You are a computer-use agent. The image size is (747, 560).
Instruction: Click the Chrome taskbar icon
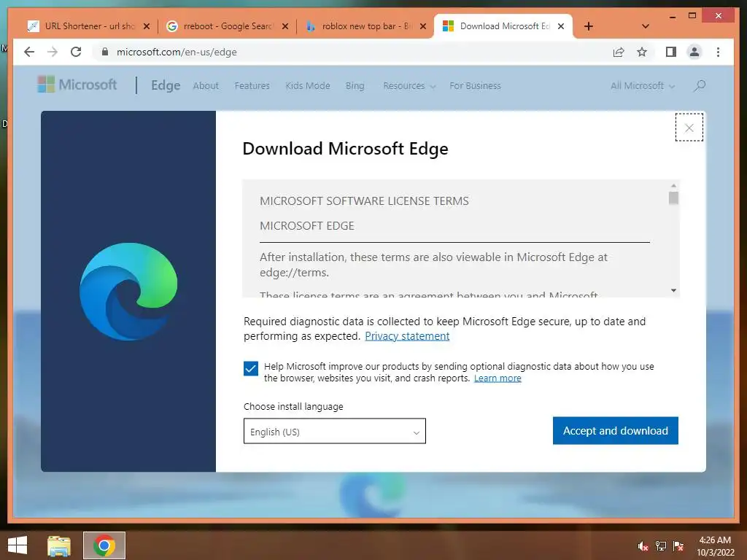tap(104, 545)
